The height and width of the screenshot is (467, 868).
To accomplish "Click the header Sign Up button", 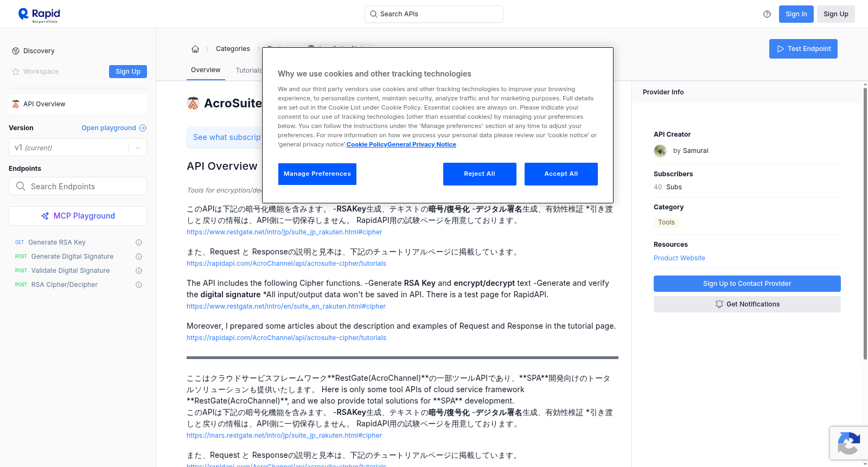I will tap(835, 14).
